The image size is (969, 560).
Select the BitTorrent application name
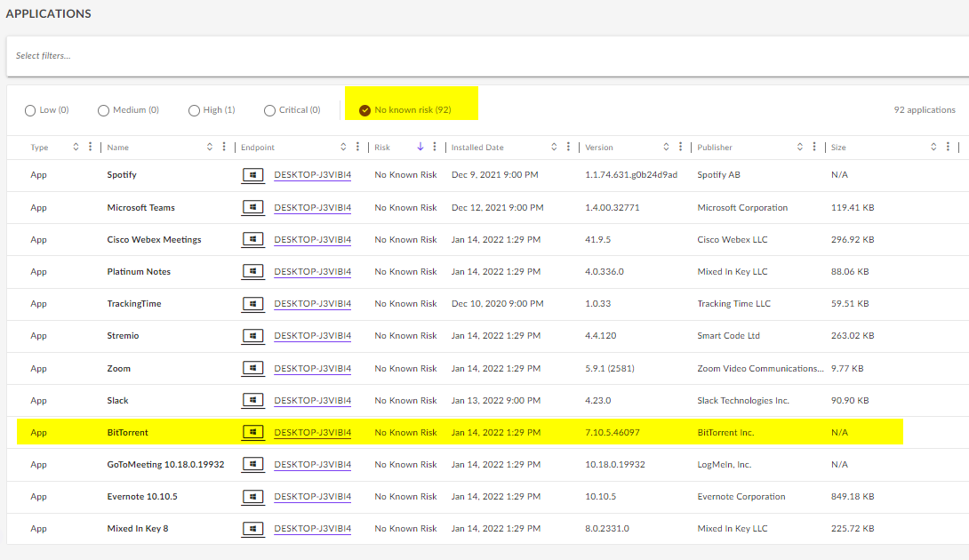127,433
